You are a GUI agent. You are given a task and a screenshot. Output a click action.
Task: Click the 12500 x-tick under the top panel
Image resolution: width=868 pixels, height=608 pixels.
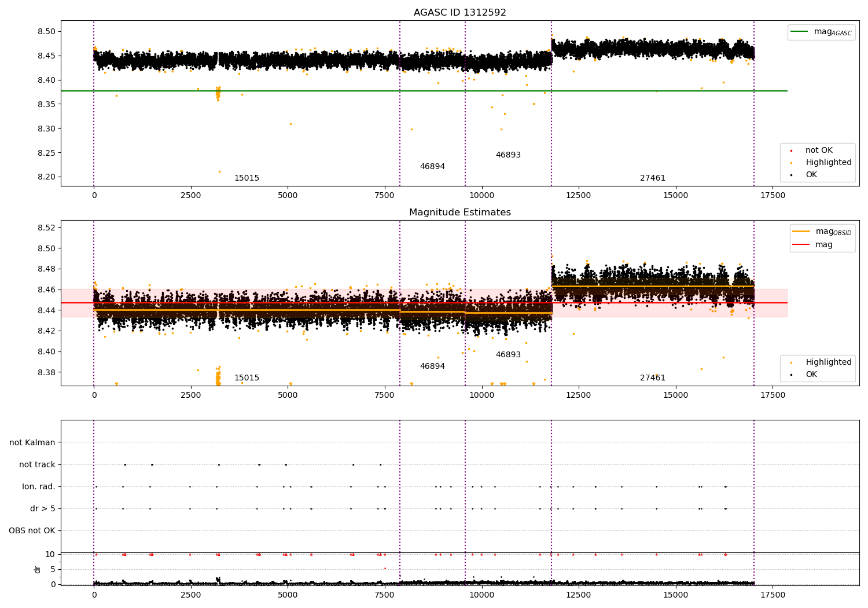579,196
